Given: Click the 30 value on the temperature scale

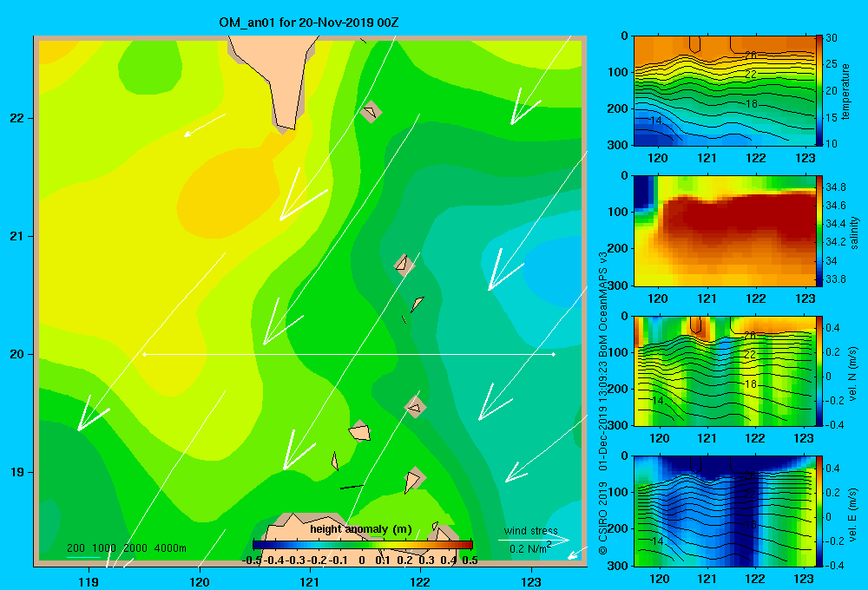Looking at the screenshot, I should tap(832, 38).
